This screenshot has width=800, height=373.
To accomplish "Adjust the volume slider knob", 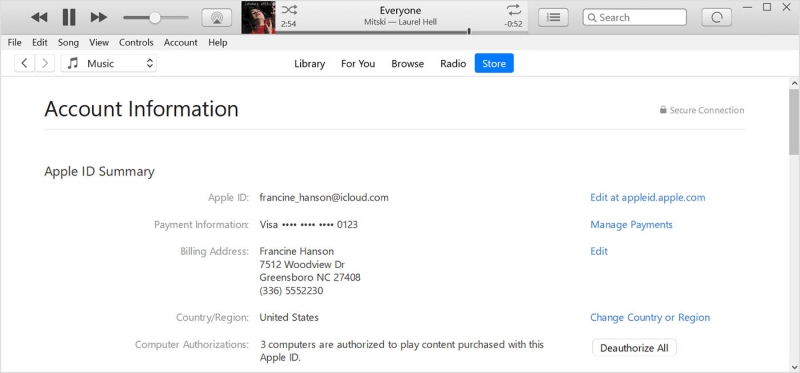I will [155, 18].
